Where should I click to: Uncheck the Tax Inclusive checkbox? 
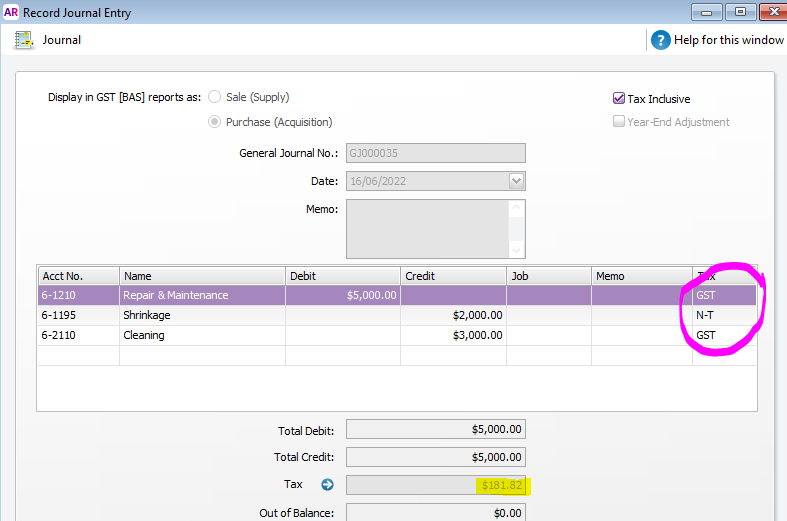619,99
